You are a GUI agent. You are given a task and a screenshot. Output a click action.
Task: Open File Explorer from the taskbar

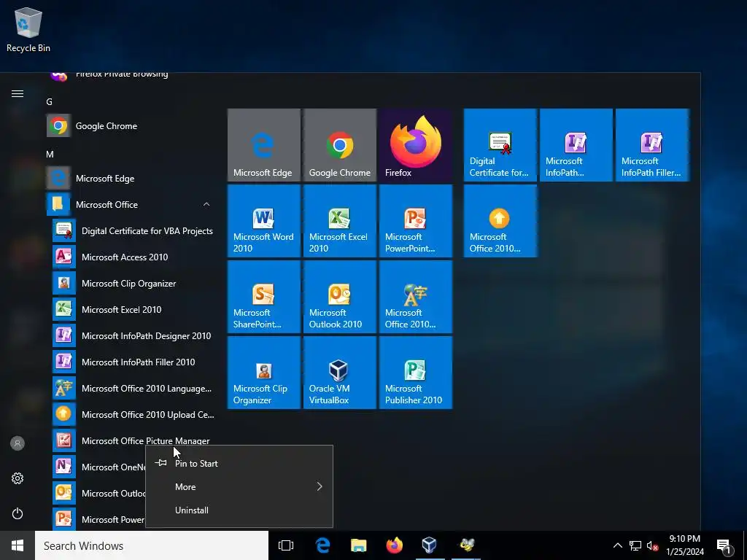[x=358, y=545]
